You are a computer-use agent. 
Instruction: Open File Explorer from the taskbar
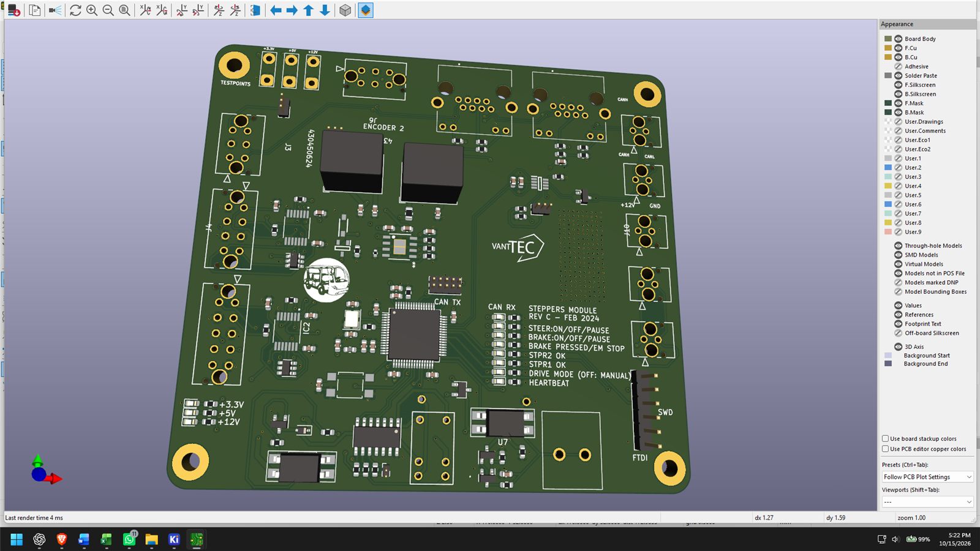pyautogui.click(x=151, y=539)
